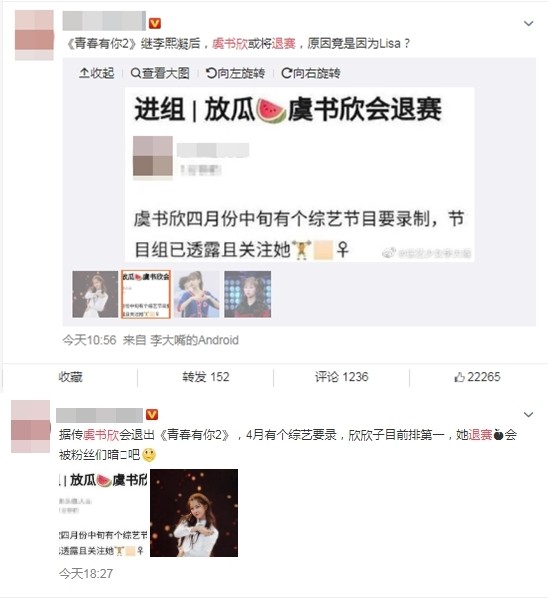Open the first post's chevron dropdown menu

coord(529,24)
